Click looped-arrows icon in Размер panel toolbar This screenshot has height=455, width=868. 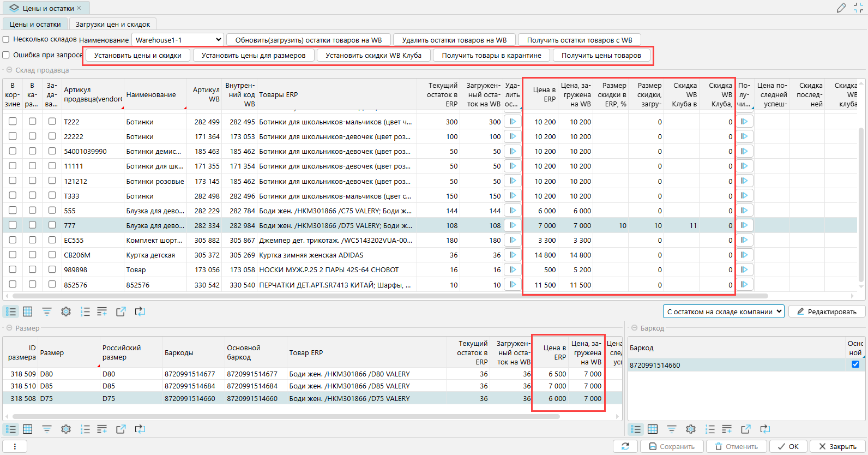[x=140, y=429]
